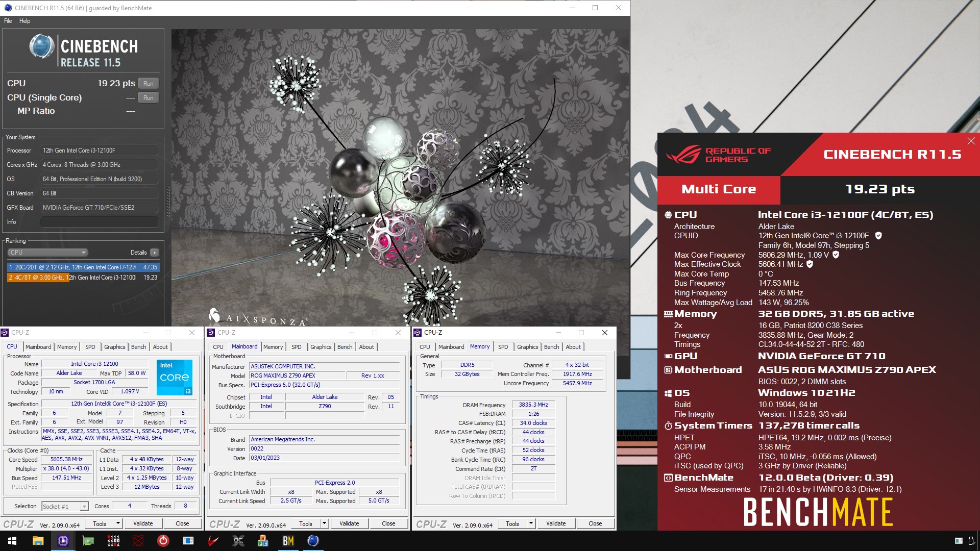Click the Cinebench logo sphere

[42, 47]
